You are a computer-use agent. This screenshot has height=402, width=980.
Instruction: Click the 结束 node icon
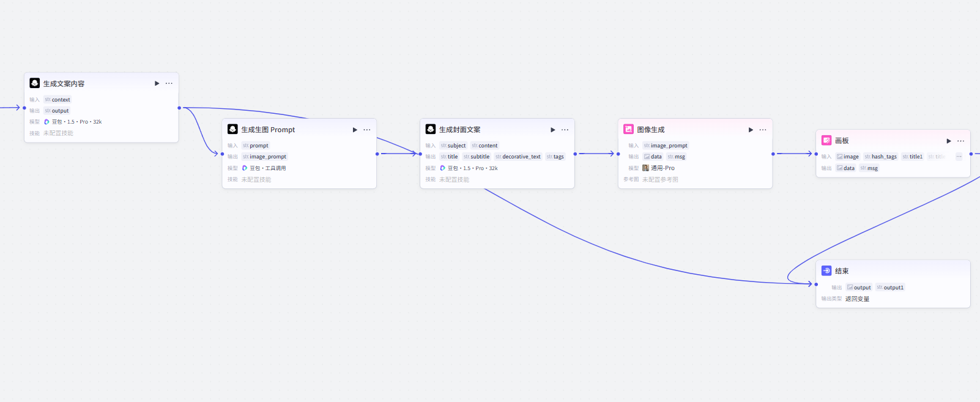click(x=826, y=270)
